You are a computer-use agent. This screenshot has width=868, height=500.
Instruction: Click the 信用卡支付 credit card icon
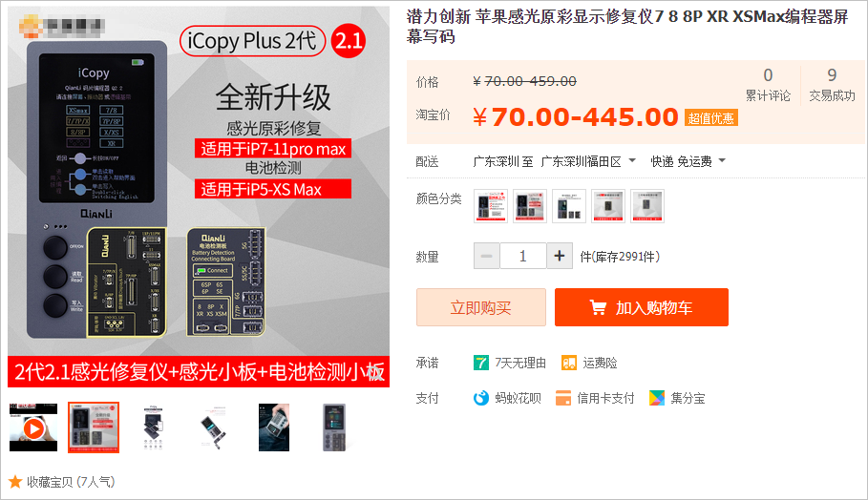coord(563,398)
